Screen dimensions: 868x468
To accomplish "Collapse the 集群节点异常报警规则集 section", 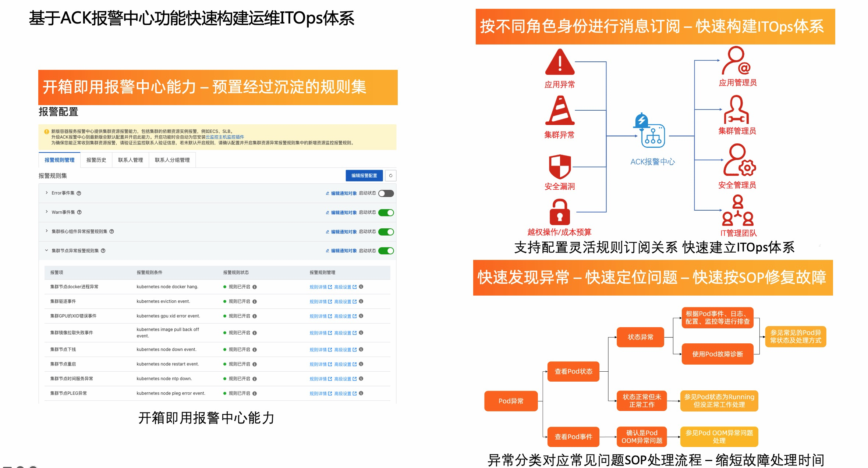I will tap(47, 250).
